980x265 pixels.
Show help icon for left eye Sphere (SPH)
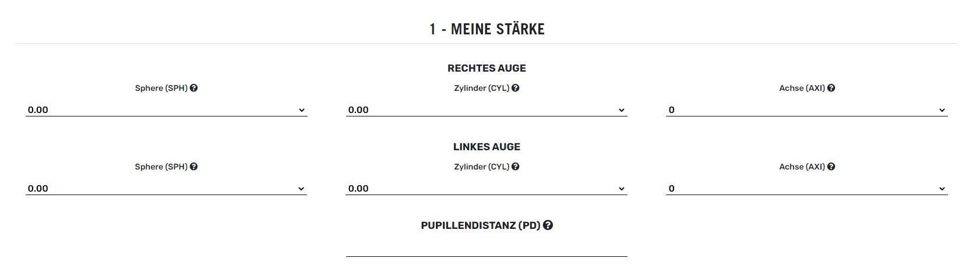point(193,167)
